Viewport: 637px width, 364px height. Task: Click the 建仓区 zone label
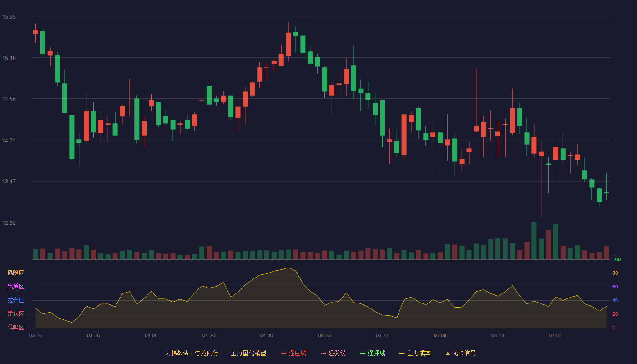tap(15, 314)
